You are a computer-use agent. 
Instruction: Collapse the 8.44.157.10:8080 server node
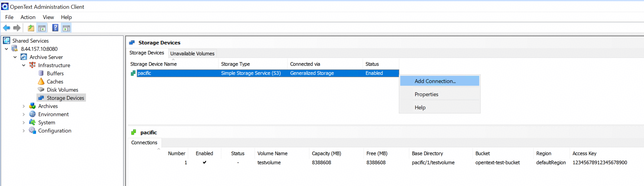pyautogui.click(x=6, y=49)
